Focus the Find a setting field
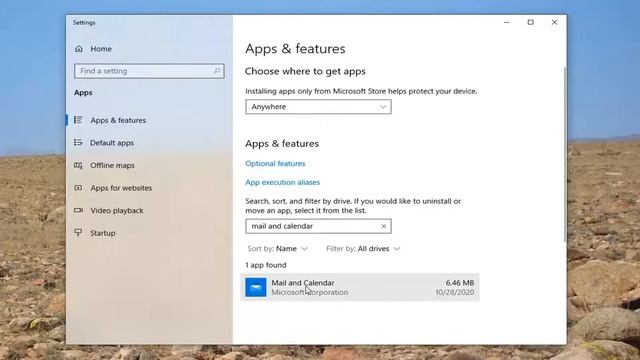Viewport: 640px width, 360px height. [149, 71]
